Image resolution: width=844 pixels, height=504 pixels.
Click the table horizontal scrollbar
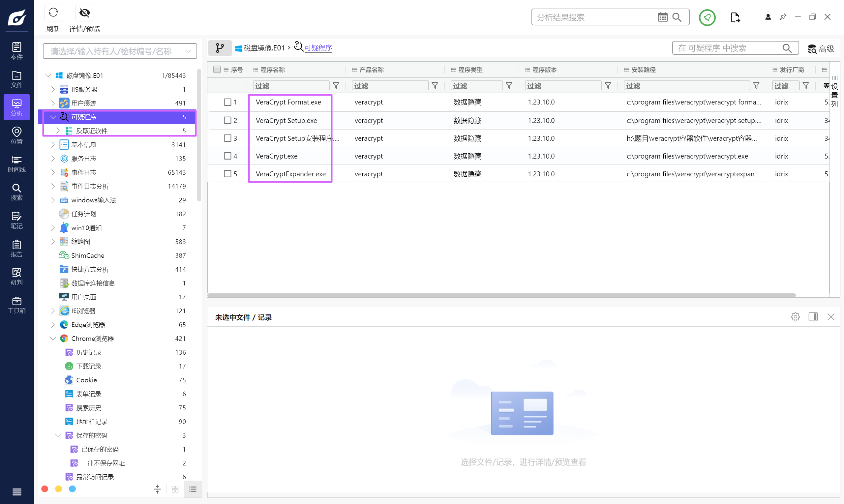click(x=501, y=295)
